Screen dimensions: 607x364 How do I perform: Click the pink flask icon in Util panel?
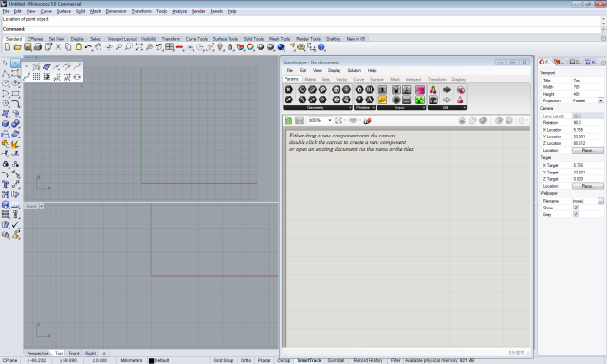point(460,100)
